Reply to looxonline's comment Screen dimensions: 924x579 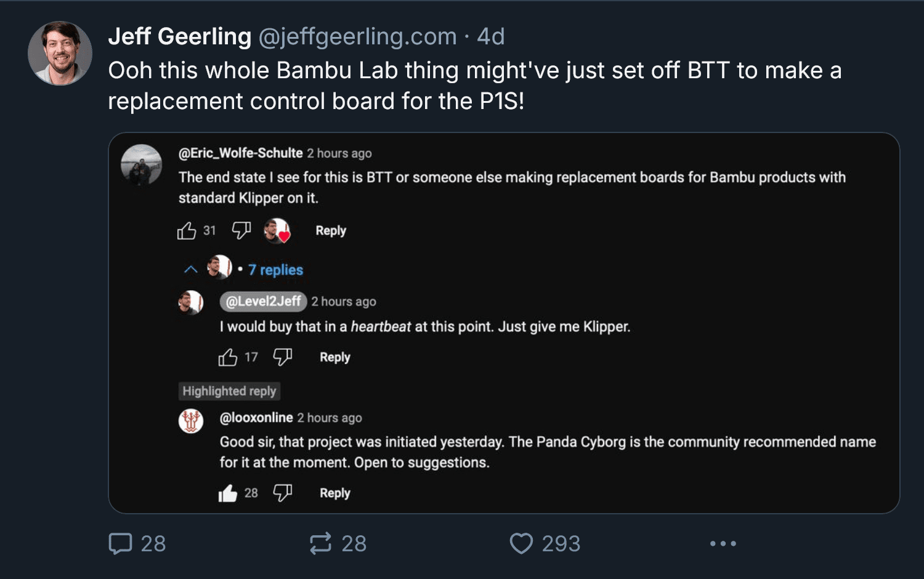(334, 493)
